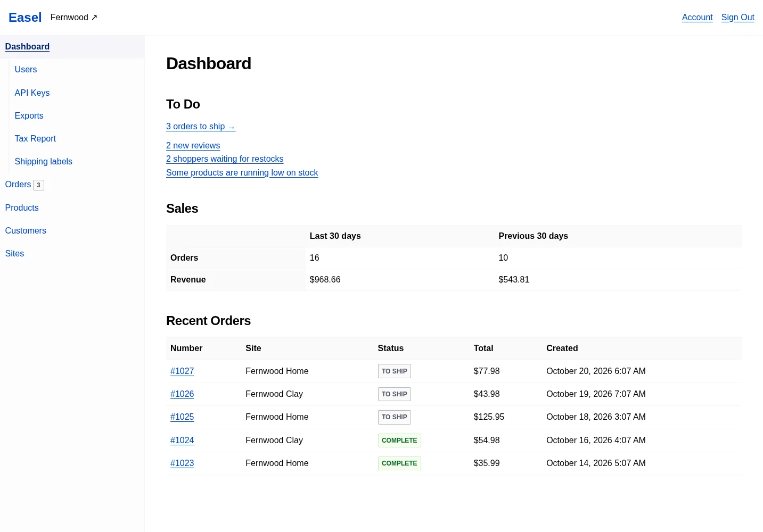Click TO SHIP status badge of order #1025
This screenshot has width=763, height=532.
(395, 417)
